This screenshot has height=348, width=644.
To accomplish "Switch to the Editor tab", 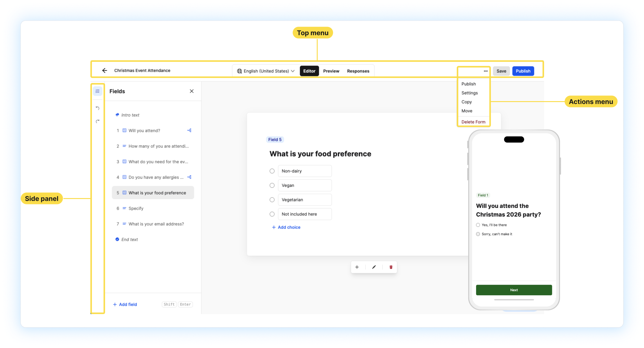I will (x=309, y=71).
